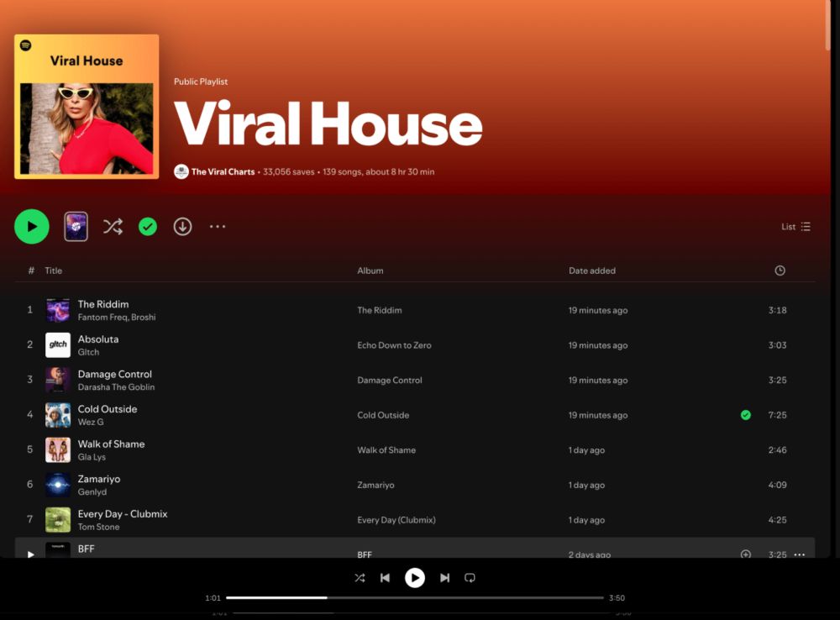
Task: Open the Viral House playlist cover image
Action: click(87, 107)
